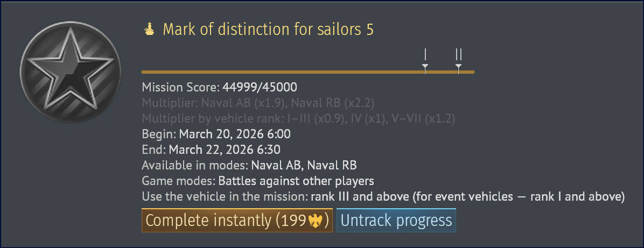This screenshot has height=248, width=644.
Task: Click the stage I triangle marker
Action: pos(425,66)
